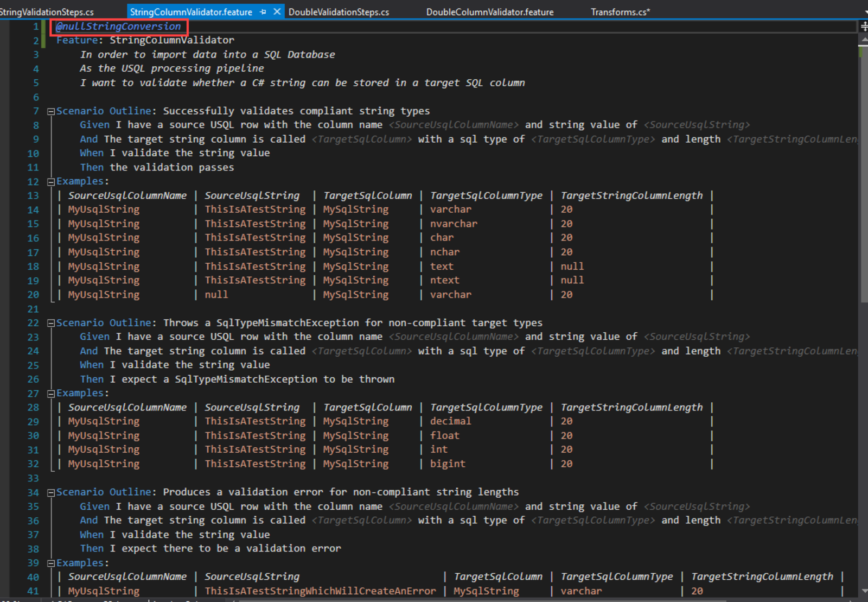Collapse the SqlTypeMismatchException scenario outline
This screenshot has height=602, width=868.
(51, 323)
